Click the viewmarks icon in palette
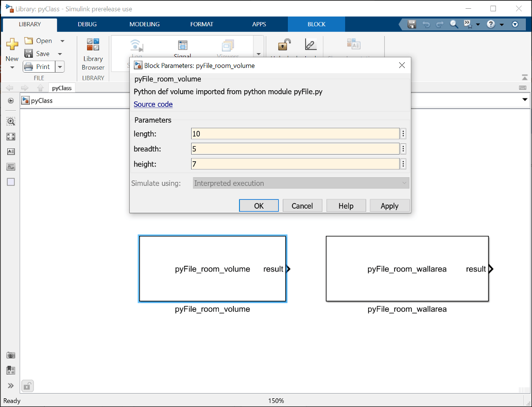The height and width of the screenshot is (407, 532). [11, 370]
